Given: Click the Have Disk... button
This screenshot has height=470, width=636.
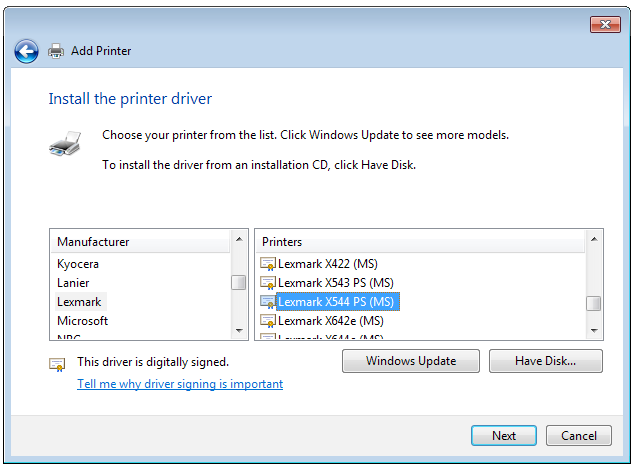Looking at the screenshot, I should click(546, 361).
